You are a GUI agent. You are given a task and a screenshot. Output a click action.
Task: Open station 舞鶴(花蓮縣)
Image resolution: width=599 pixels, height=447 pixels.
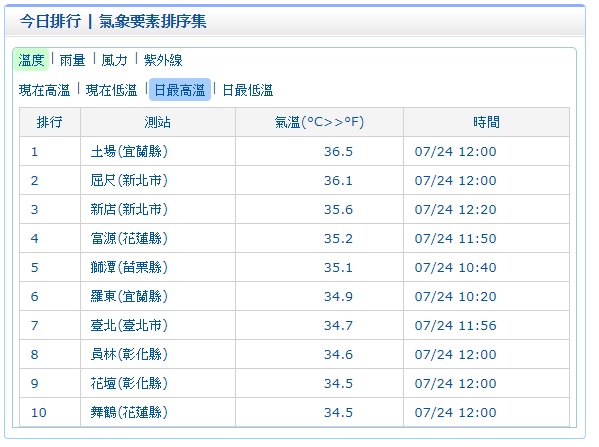(x=129, y=413)
